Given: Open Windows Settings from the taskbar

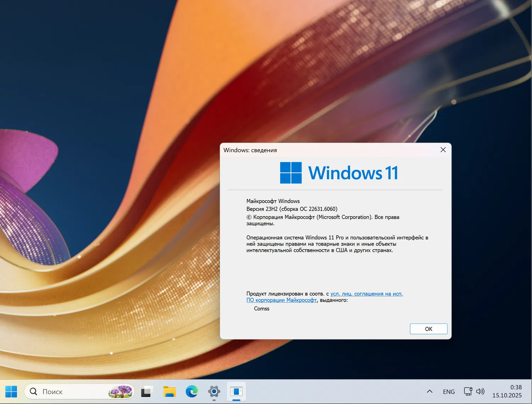Looking at the screenshot, I should point(214,391).
